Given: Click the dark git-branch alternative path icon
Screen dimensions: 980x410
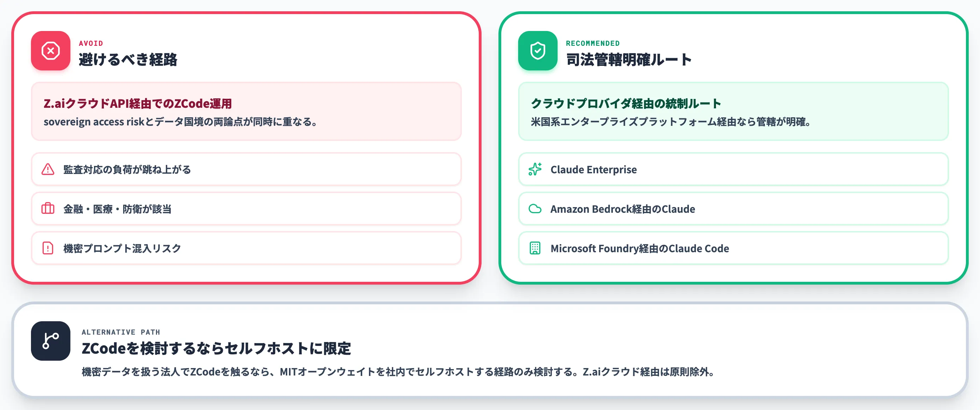Looking at the screenshot, I should pyautogui.click(x=51, y=341).
